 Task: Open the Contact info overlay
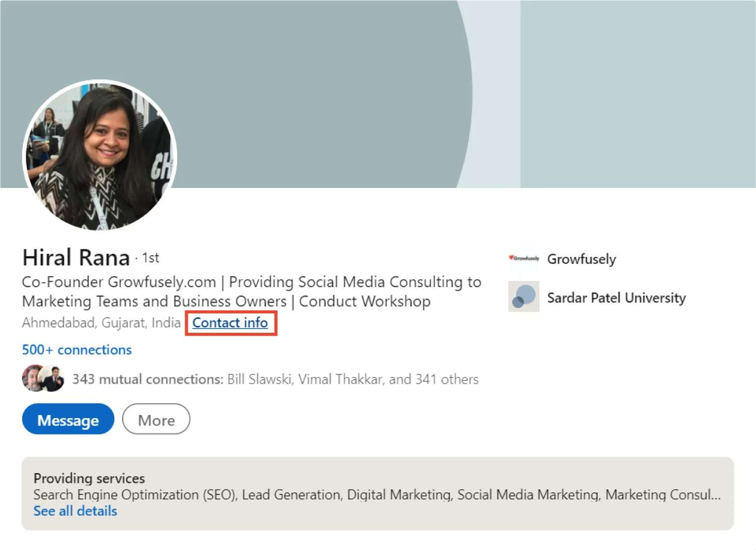(x=230, y=323)
